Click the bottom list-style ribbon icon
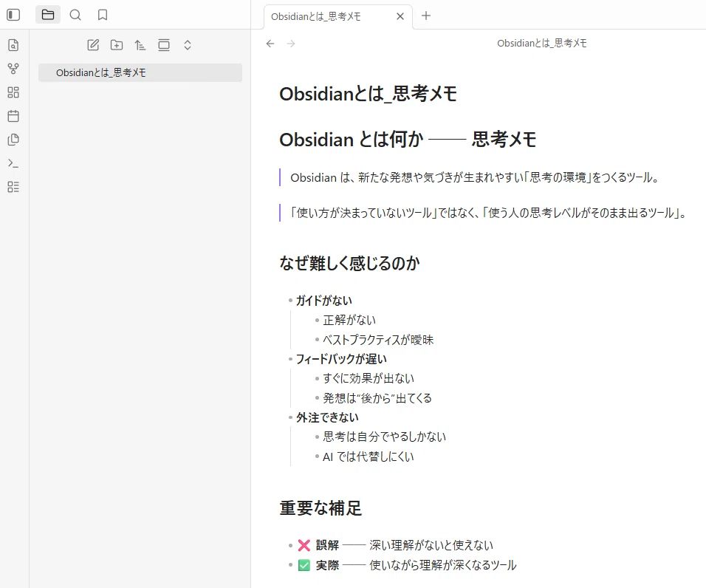Viewport: 706px width, 588px height. (13, 187)
